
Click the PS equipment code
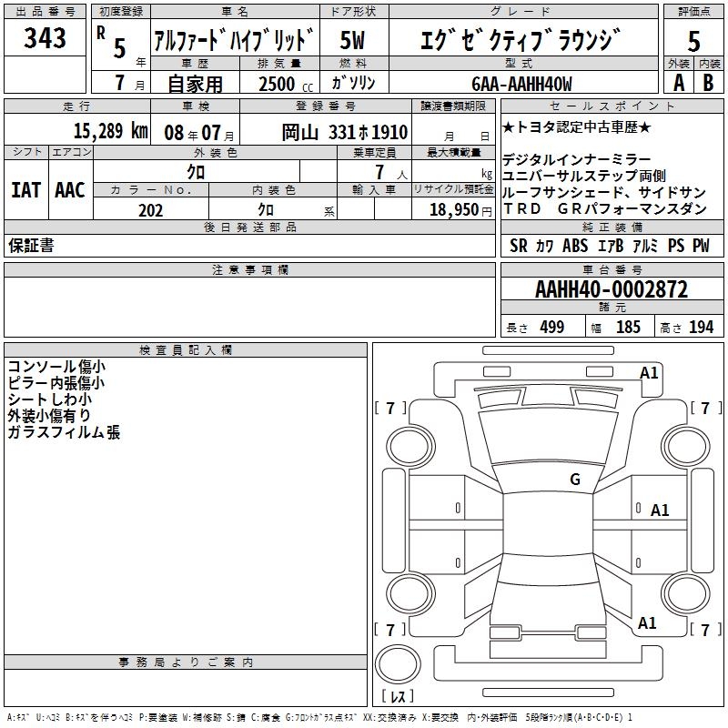[676, 246]
